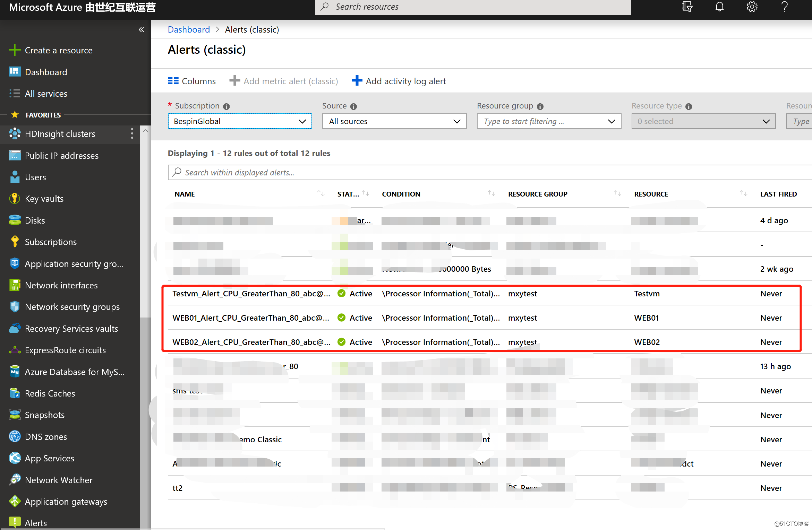Sort alerts by NAME column arrows

(321, 193)
